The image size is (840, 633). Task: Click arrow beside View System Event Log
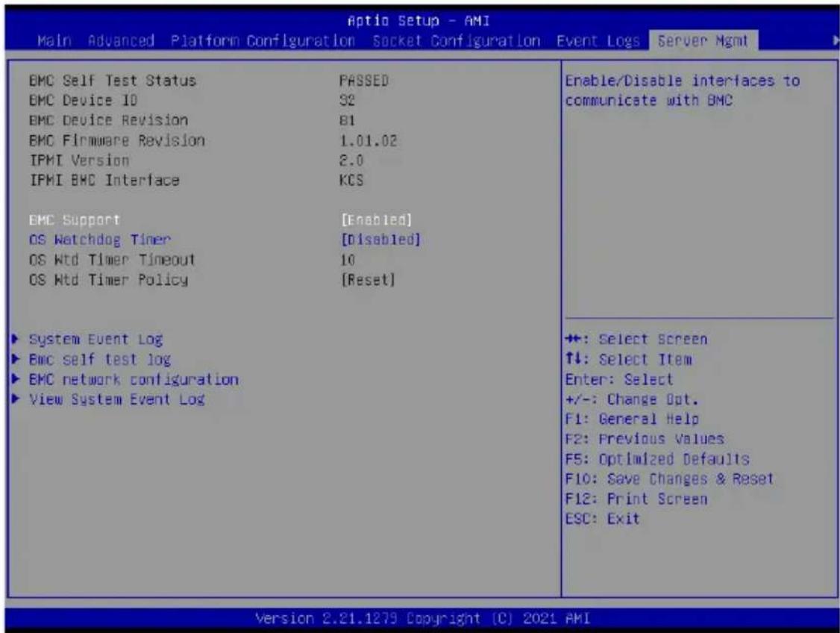click(x=16, y=399)
